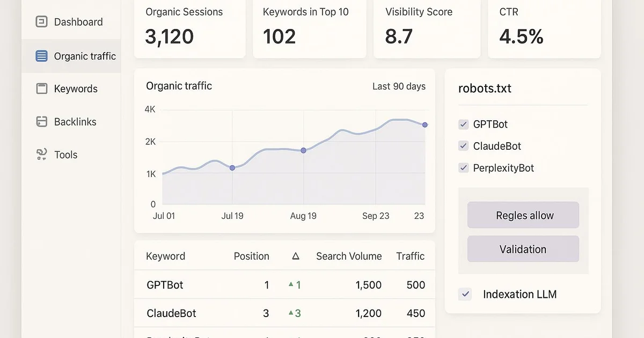Toggle the Indexation LLM checkbox
Viewport: 644px width, 338px height.
[465, 294]
